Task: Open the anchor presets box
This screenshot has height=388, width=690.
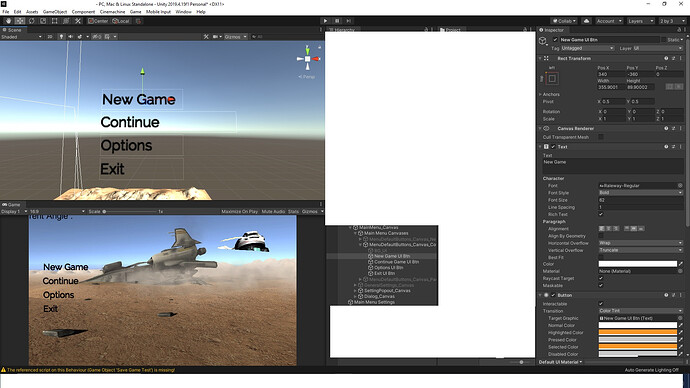Action: click(552, 79)
